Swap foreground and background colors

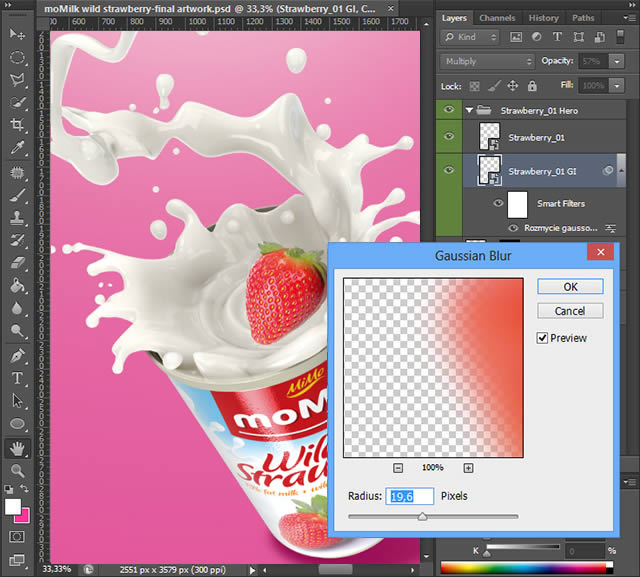click(x=24, y=488)
